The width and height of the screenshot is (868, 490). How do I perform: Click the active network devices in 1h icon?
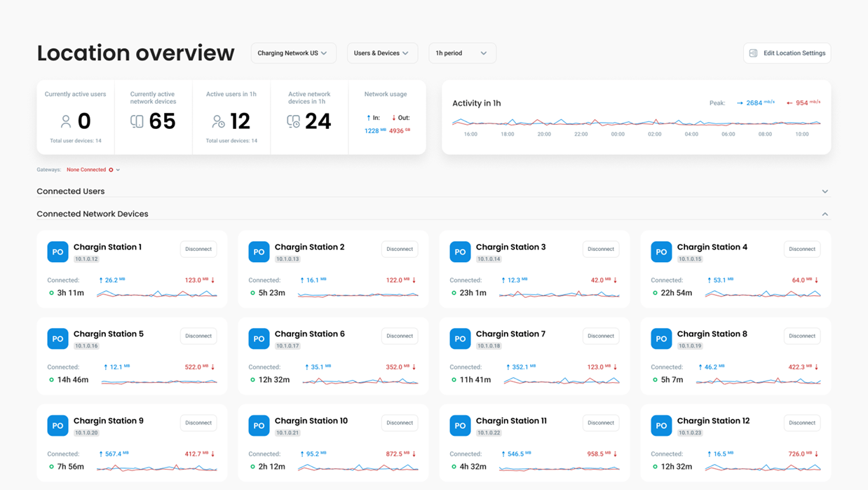tap(293, 122)
